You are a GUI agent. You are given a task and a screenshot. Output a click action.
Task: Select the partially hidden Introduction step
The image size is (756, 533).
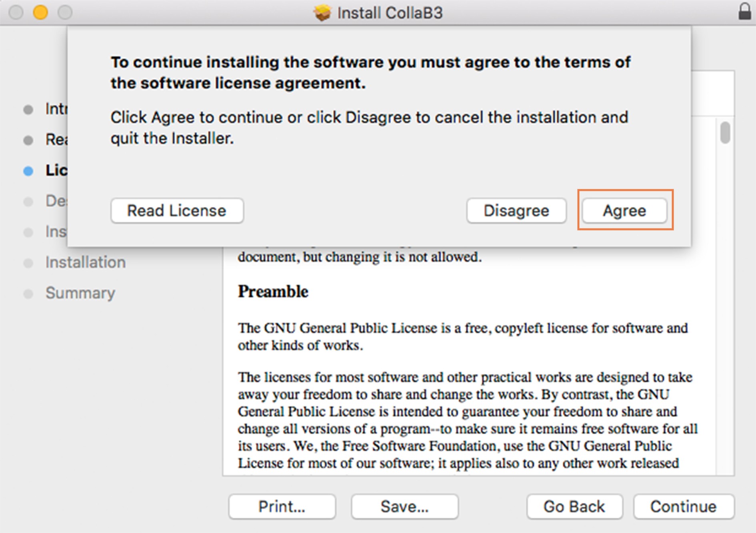(x=56, y=109)
